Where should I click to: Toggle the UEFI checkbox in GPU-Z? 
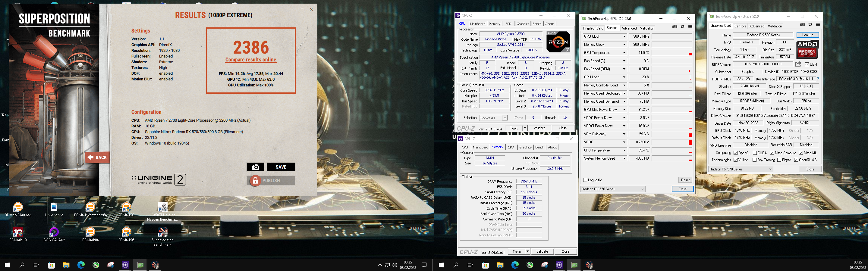point(807,64)
